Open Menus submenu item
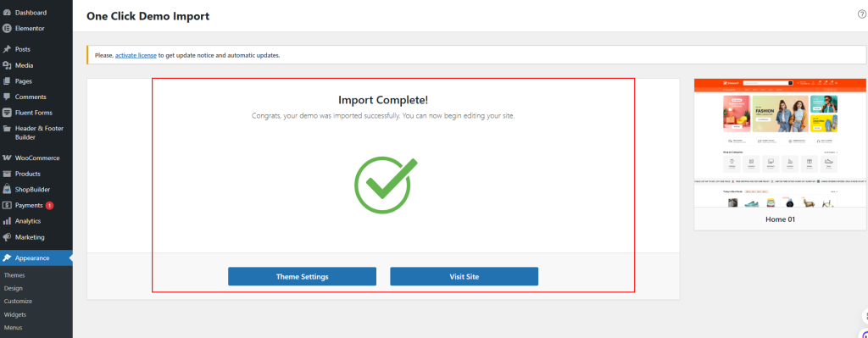This screenshot has height=338, width=868. pos(14,328)
